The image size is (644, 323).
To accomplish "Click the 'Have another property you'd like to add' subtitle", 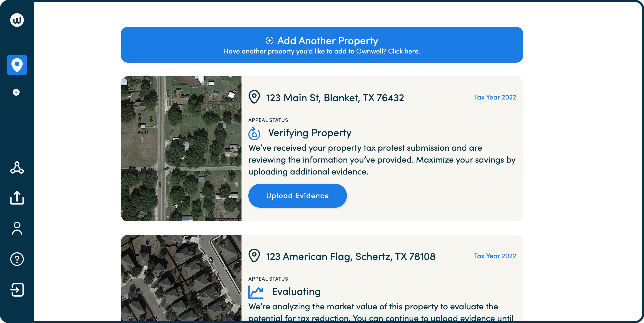I will (322, 51).
